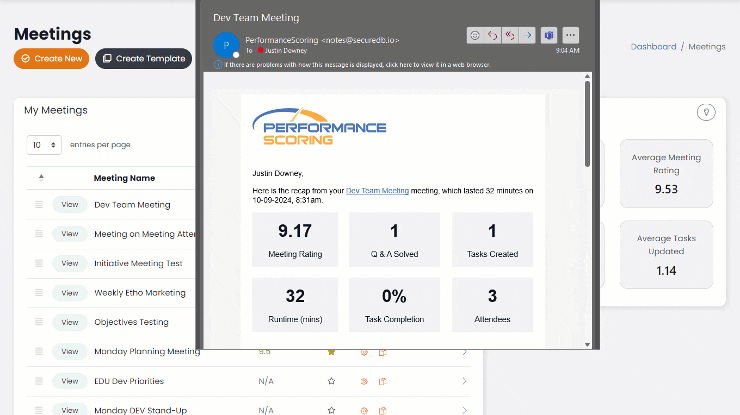
Task: Click the Reply All icon
Action: coord(510,36)
